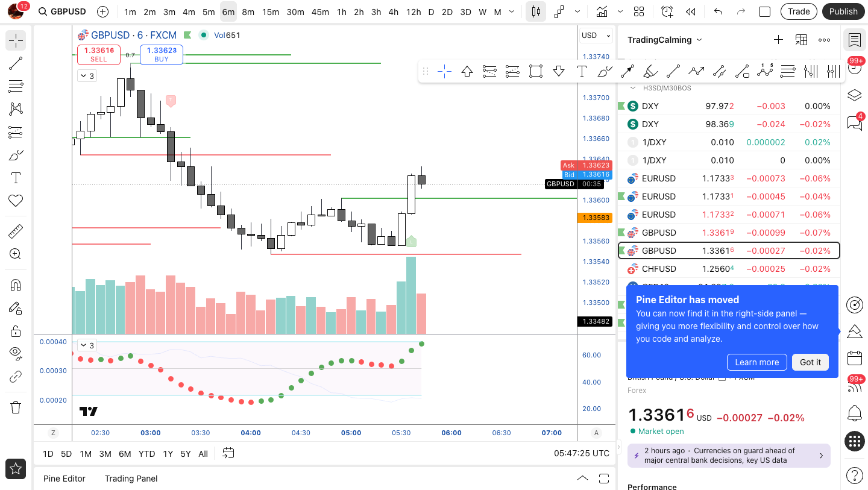Open indicator templates dropdown chevron
Screen dimensions: 868x490
(x=620, y=11)
